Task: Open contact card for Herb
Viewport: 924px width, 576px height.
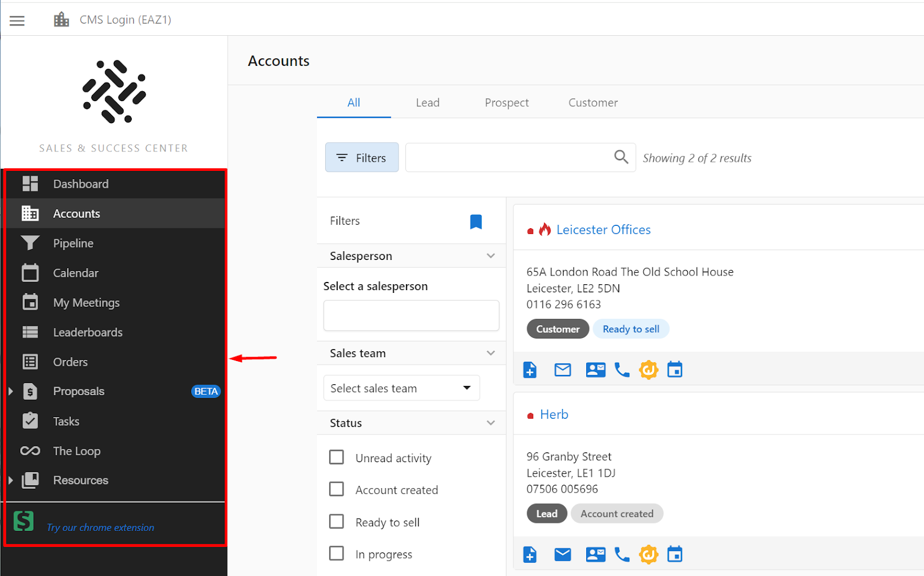Action: tap(595, 555)
